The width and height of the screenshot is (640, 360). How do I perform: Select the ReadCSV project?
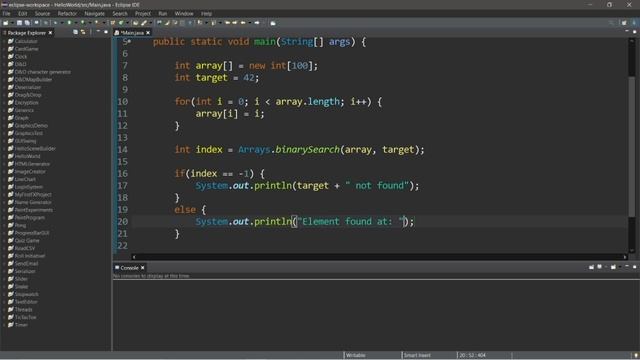[x=24, y=248]
